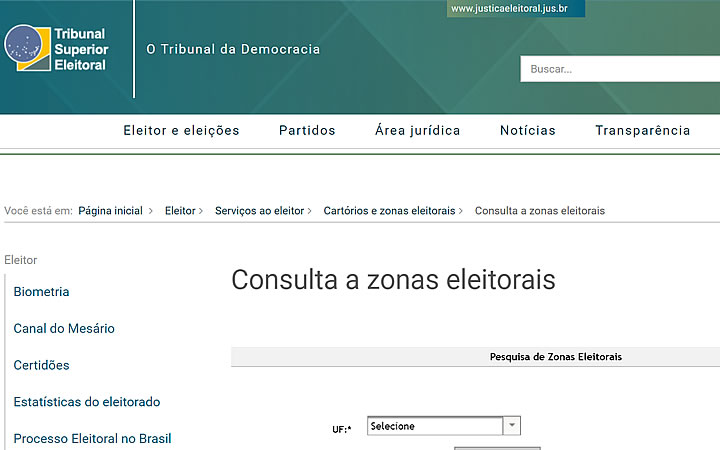Screen dimensions: 720x450
Task: Open Certidões sidebar link
Action: coord(41,365)
